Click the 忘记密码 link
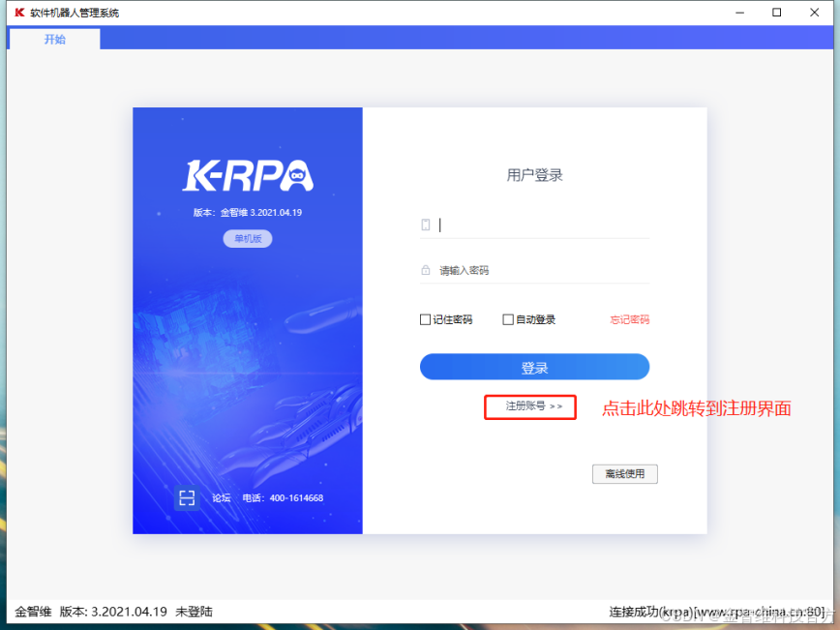Screen dimensions: 840x630 pos(629,319)
